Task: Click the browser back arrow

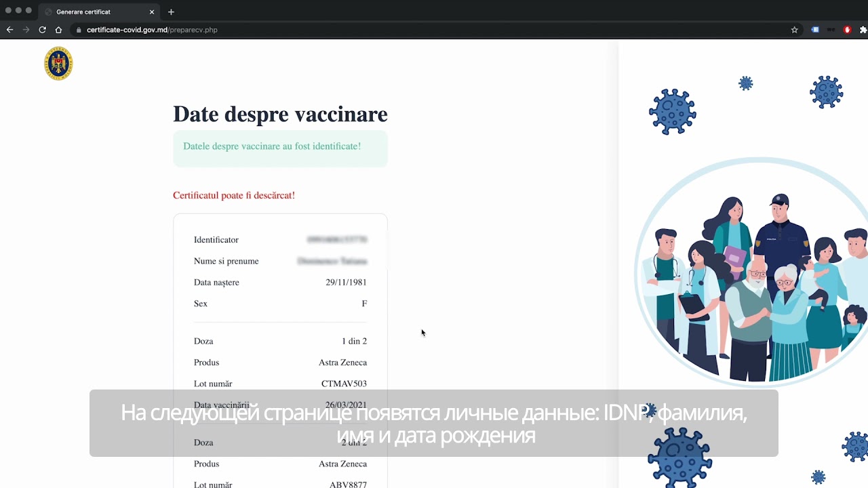Action: point(9,30)
